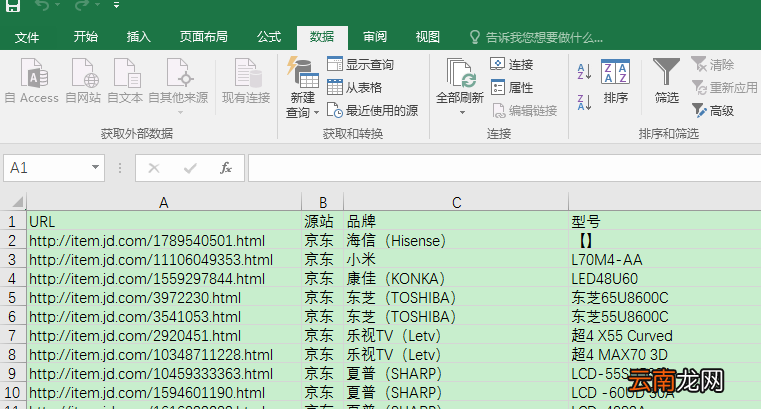Select the 型号 header cell

(665, 221)
